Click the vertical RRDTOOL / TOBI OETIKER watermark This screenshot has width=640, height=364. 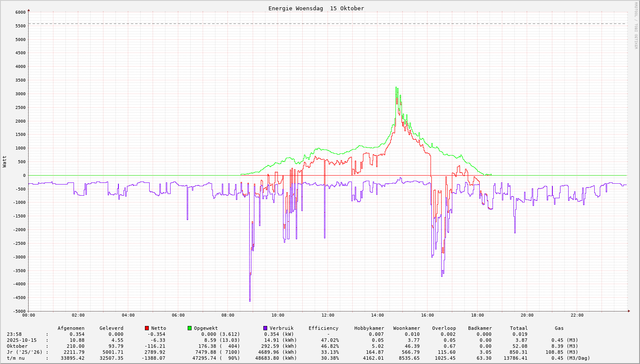(635, 25)
